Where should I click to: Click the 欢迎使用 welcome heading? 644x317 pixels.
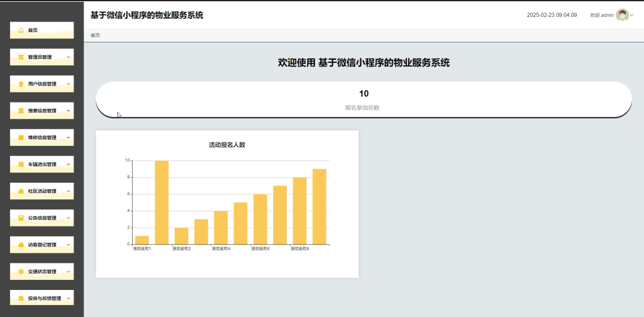coord(364,63)
